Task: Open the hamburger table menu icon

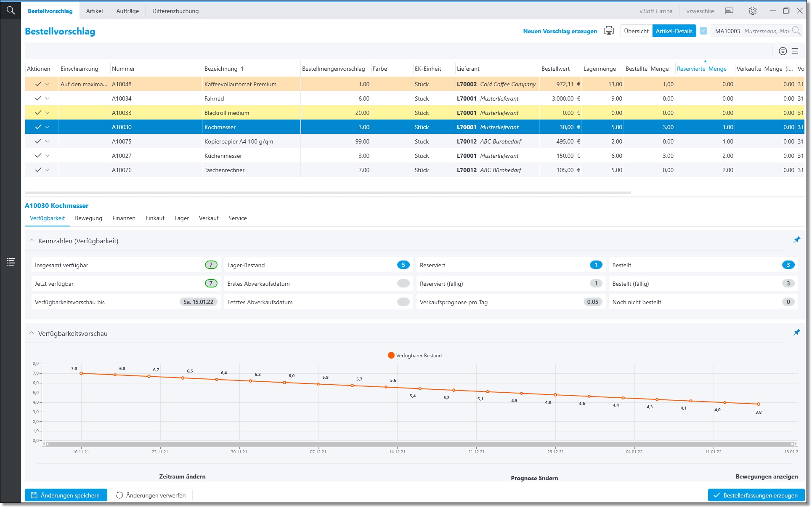Action: coord(795,51)
